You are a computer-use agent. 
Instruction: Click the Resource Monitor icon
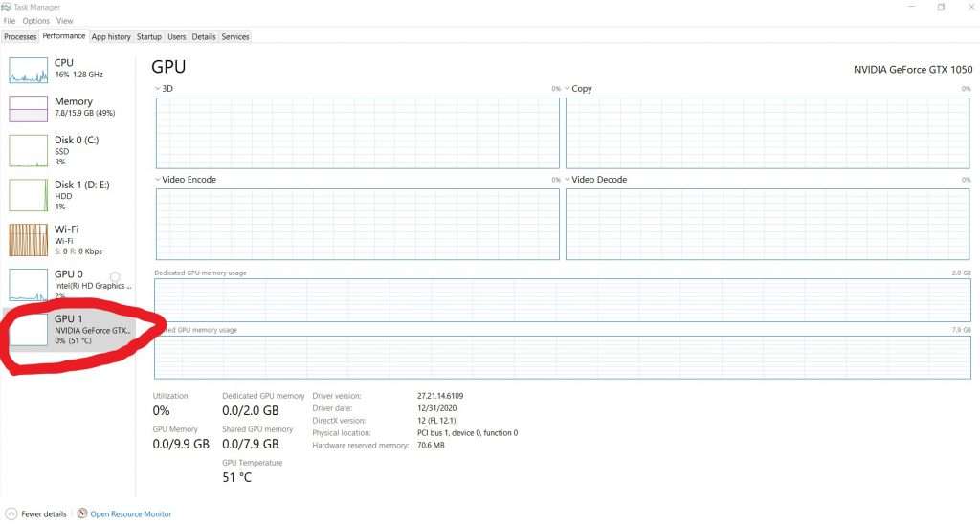(x=82, y=513)
